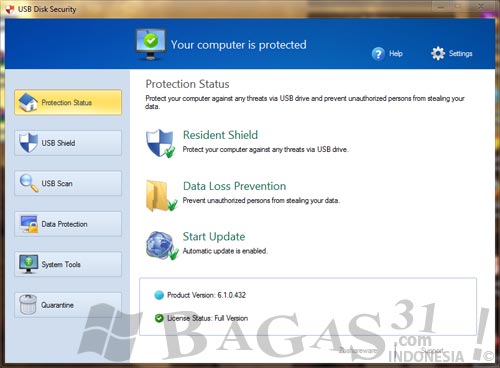Go to Data Protection section
Image resolution: width=500 pixels, height=368 pixels.
pyautogui.click(x=68, y=224)
